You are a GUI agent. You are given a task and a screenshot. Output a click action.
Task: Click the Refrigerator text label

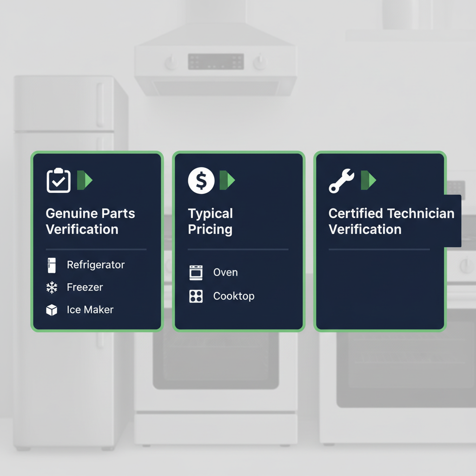click(x=95, y=265)
